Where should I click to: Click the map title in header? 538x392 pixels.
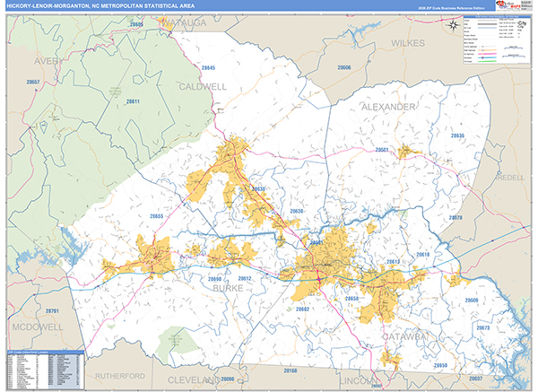pyautogui.click(x=96, y=7)
